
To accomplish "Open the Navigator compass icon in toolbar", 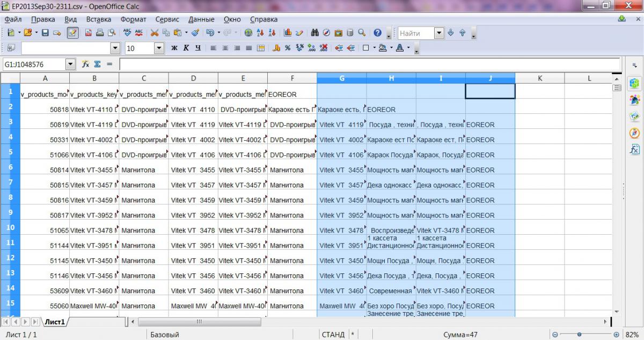I will [326, 33].
